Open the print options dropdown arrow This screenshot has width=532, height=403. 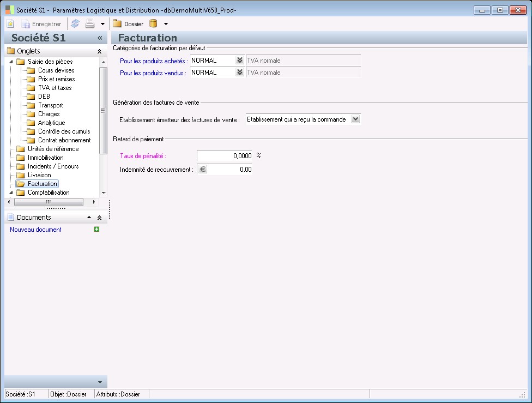[x=102, y=24]
